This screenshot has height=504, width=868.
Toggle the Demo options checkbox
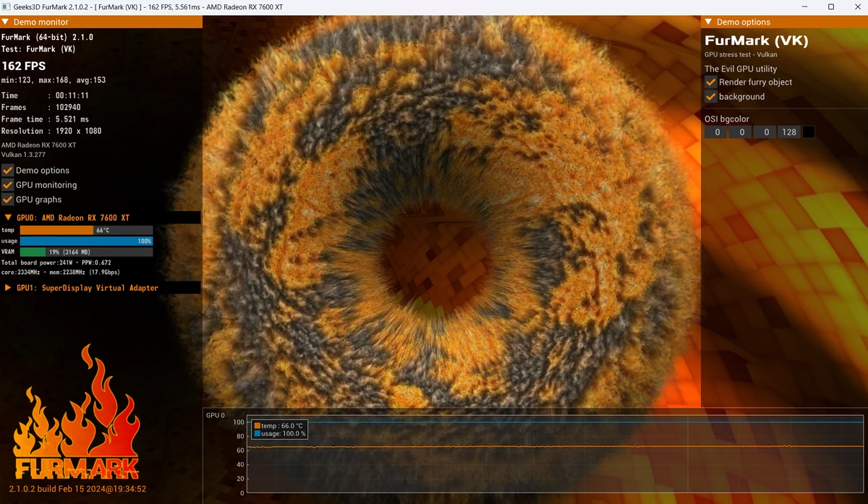point(7,170)
